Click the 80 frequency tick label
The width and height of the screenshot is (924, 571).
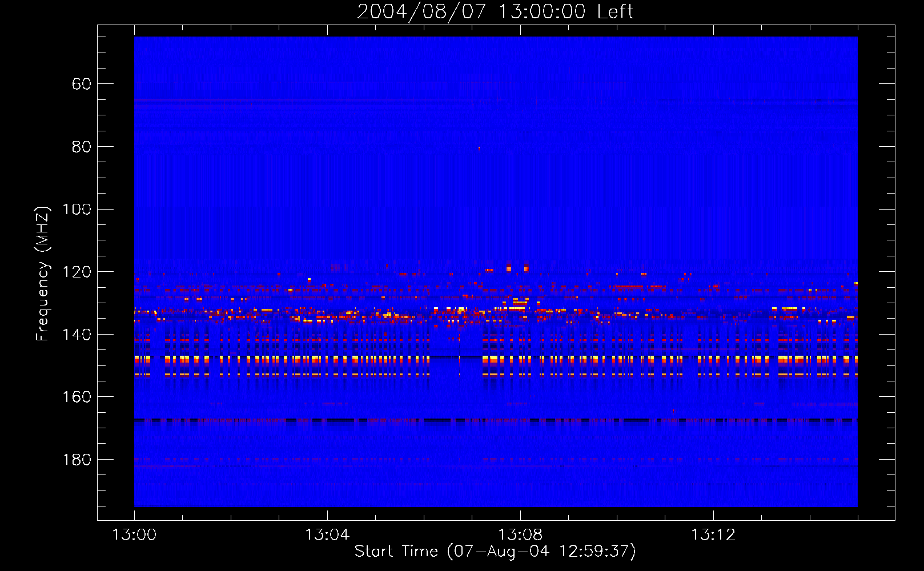click(x=82, y=147)
